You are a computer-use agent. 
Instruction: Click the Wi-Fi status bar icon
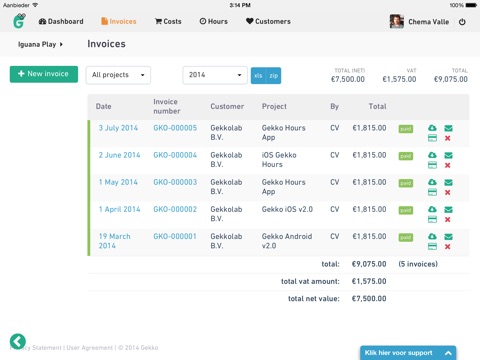click(x=35, y=5)
